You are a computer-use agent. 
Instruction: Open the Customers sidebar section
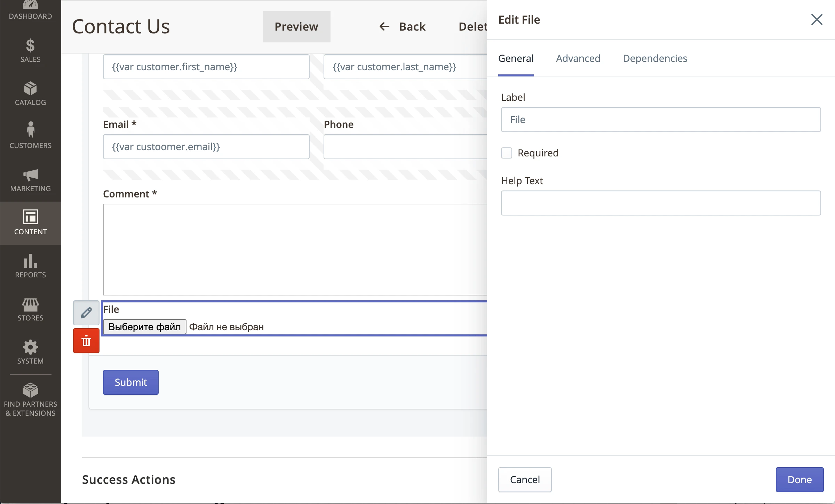(30, 136)
